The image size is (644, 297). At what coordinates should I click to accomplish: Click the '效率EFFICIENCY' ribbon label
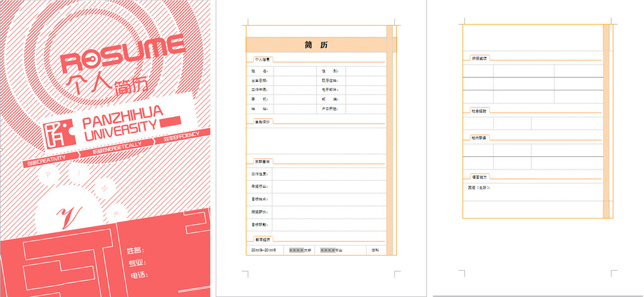(181, 136)
